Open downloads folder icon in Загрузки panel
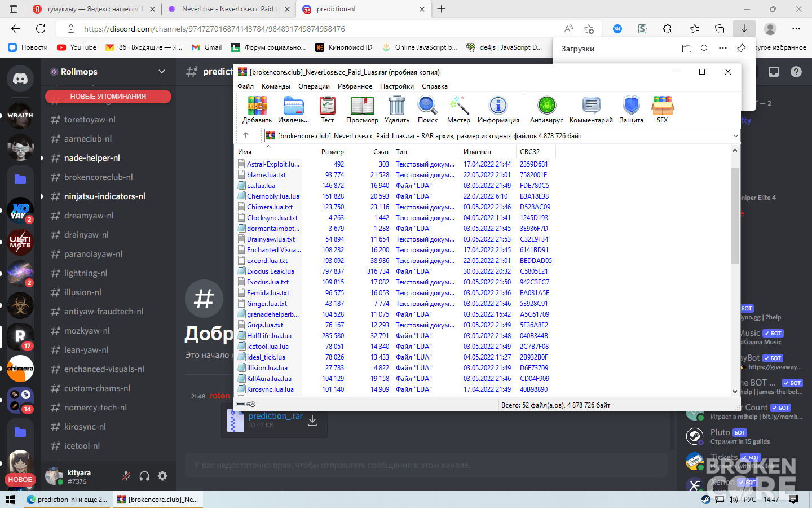The width and height of the screenshot is (812, 508). click(687, 49)
